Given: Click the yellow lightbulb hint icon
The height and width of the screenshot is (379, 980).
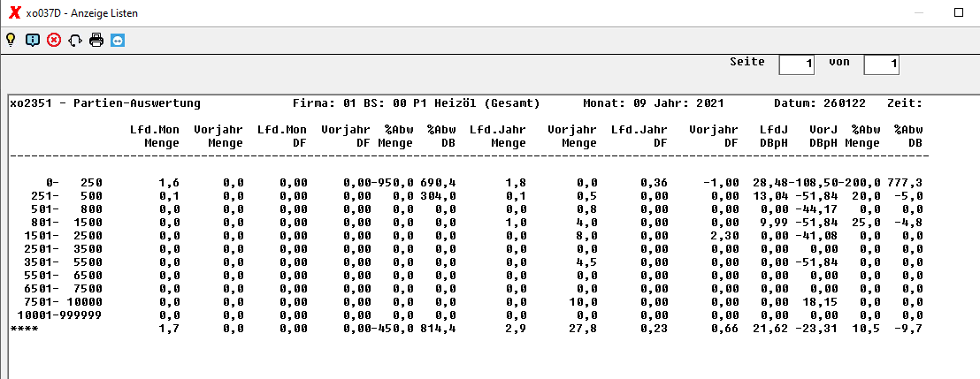Looking at the screenshot, I should [x=11, y=40].
